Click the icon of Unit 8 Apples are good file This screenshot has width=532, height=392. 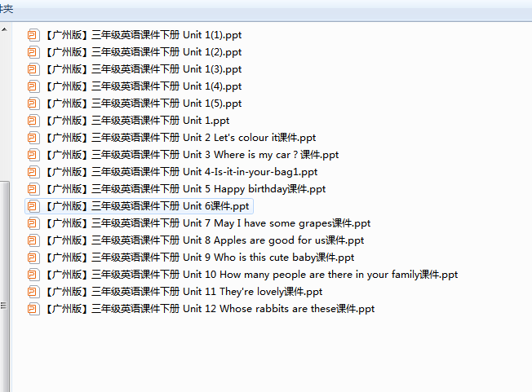(33, 240)
